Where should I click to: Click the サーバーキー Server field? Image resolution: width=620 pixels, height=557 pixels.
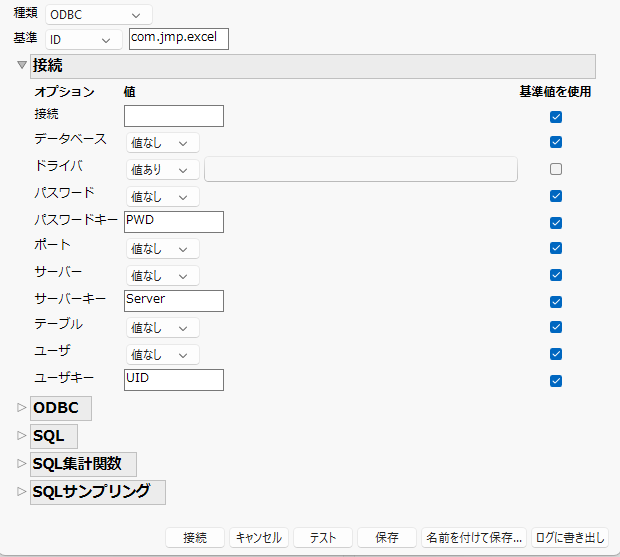coord(174,301)
